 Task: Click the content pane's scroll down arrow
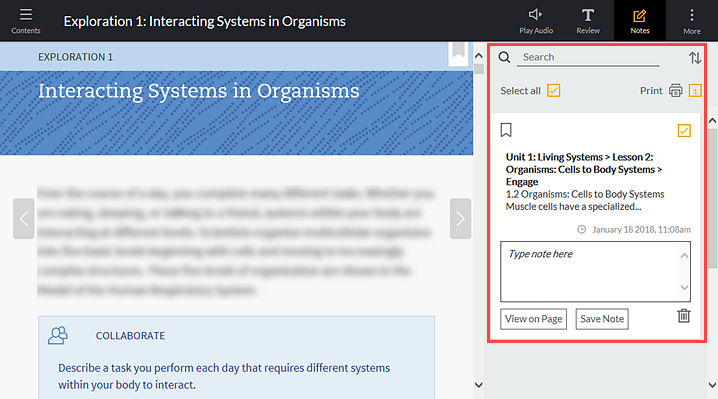pos(479,385)
